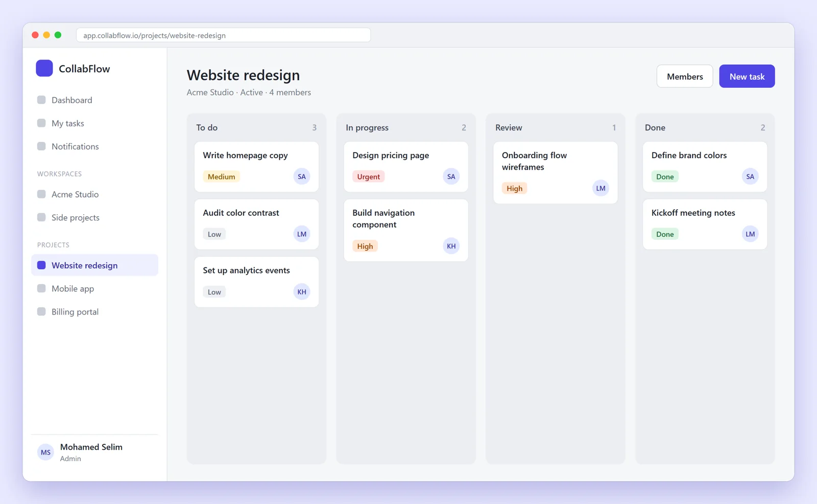817x504 pixels.
Task: Click LM avatar on Kickoff meeting notes
Action: pyautogui.click(x=750, y=234)
